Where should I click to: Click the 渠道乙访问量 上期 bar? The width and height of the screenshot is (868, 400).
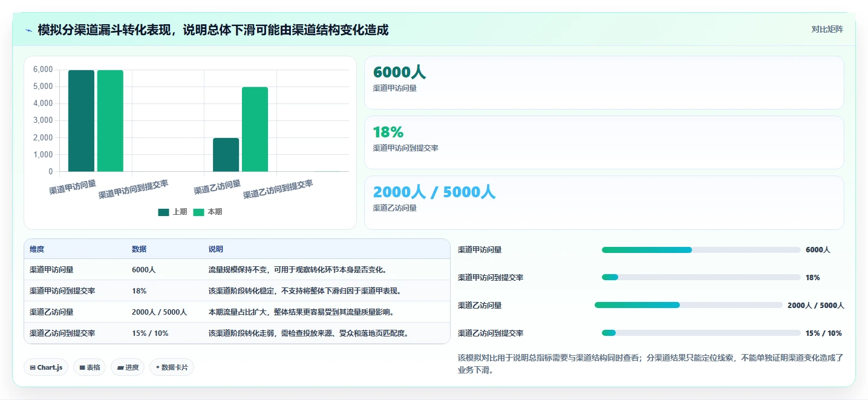(226, 155)
